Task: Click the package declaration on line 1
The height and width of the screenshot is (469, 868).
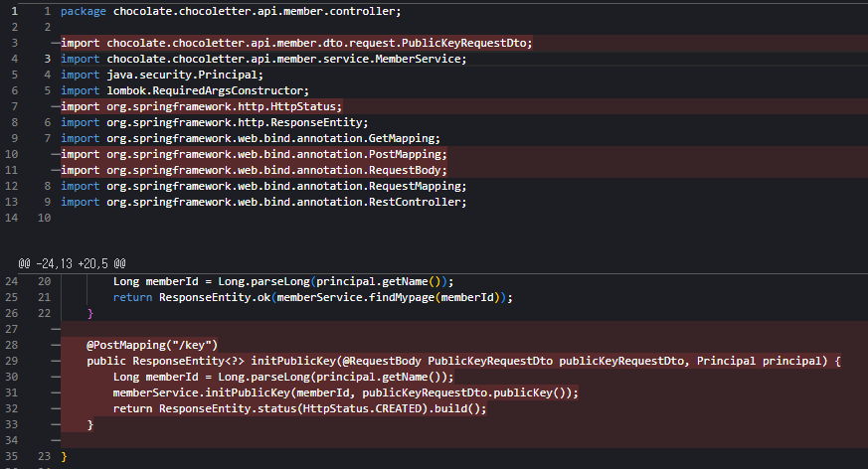Action: click(230, 12)
